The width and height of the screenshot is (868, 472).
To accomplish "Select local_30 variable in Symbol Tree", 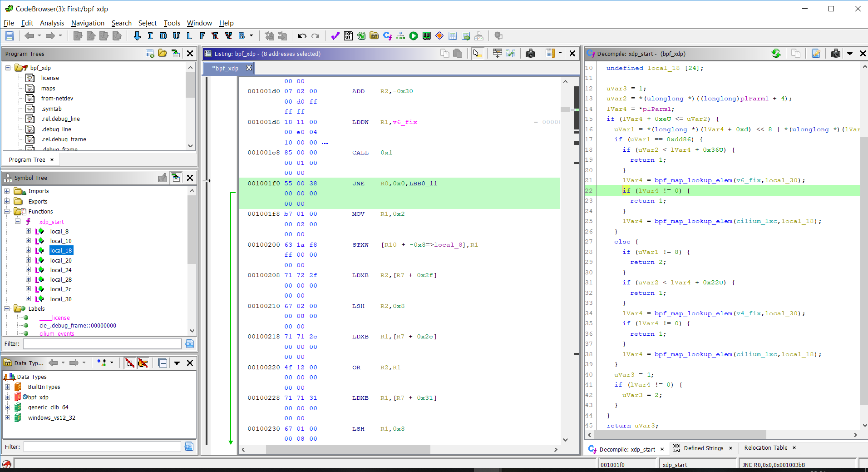I will coord(61,299).
